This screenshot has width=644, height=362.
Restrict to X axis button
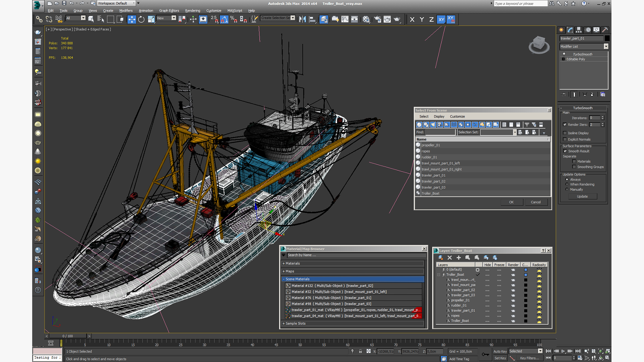pos(412,19)
